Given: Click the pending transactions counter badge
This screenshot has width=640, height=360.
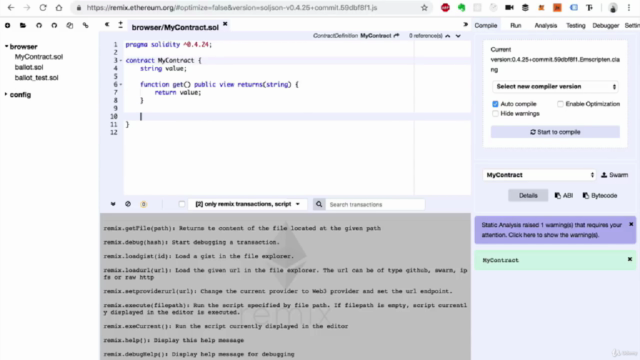Looking at the screenshot, I should tap(144, 204).
